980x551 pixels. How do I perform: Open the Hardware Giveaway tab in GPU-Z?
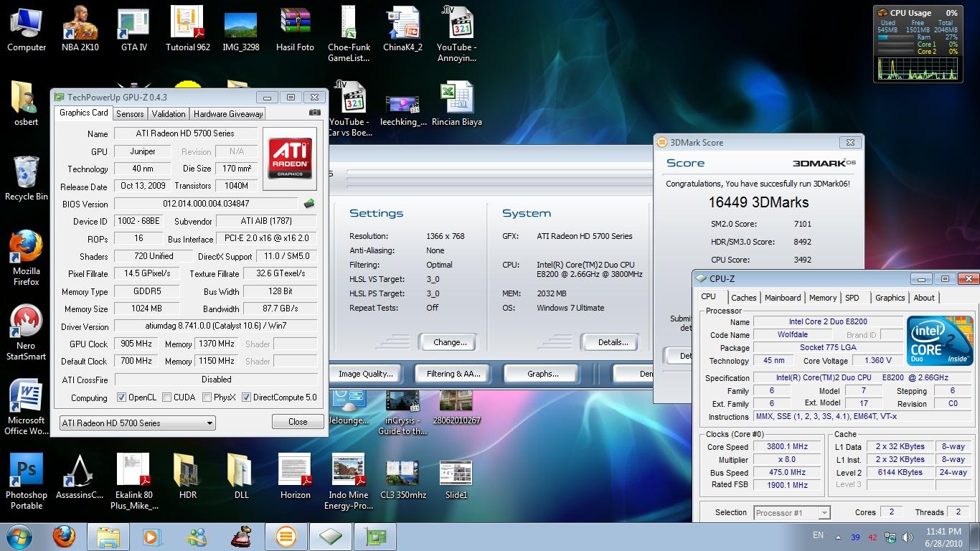point(228,113)
